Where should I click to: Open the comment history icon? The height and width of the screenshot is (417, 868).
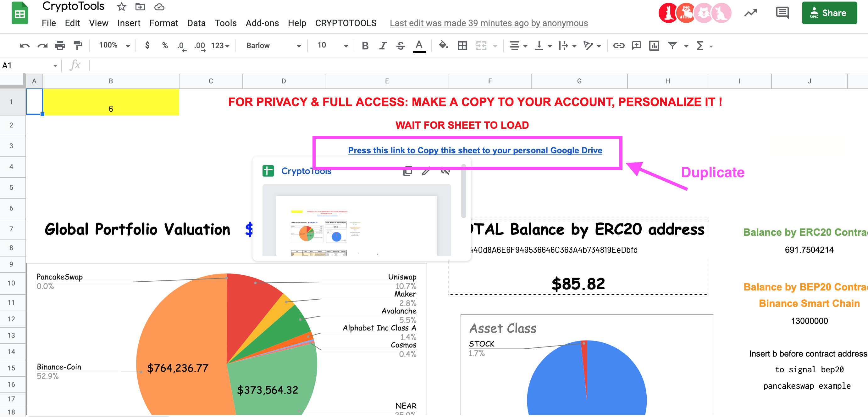tap(782, 13)
